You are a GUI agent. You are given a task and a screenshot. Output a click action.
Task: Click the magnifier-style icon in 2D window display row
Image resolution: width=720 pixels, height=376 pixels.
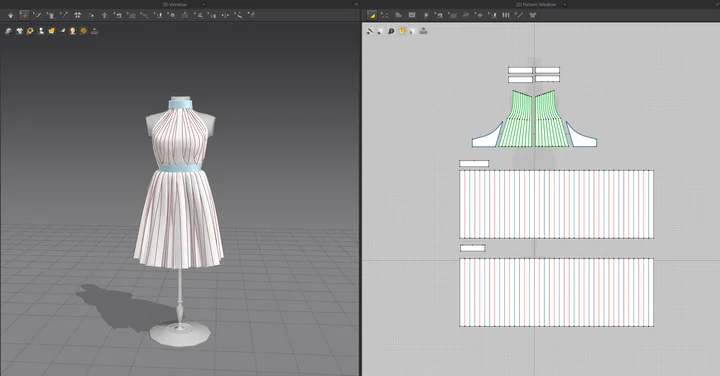coord(391,31)
